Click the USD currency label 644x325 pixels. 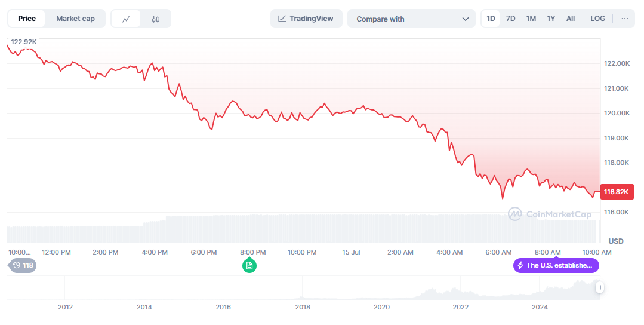pos(616,241)
